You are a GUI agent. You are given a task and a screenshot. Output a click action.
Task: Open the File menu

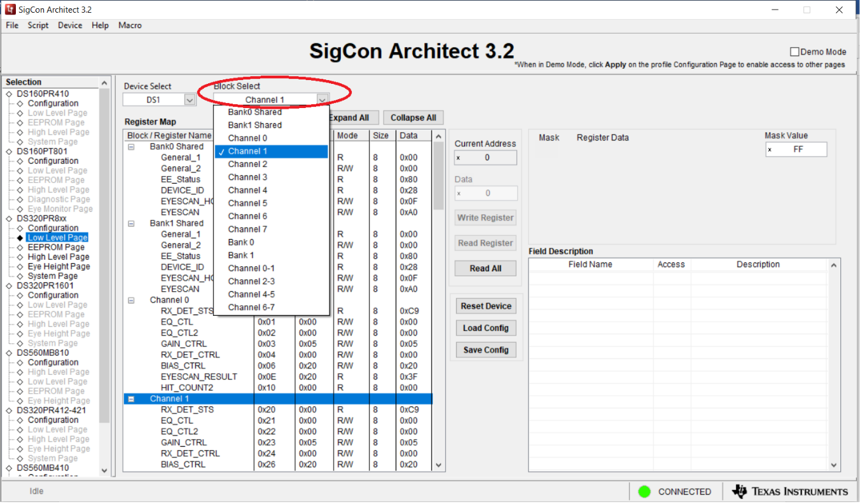coord(12,25)
